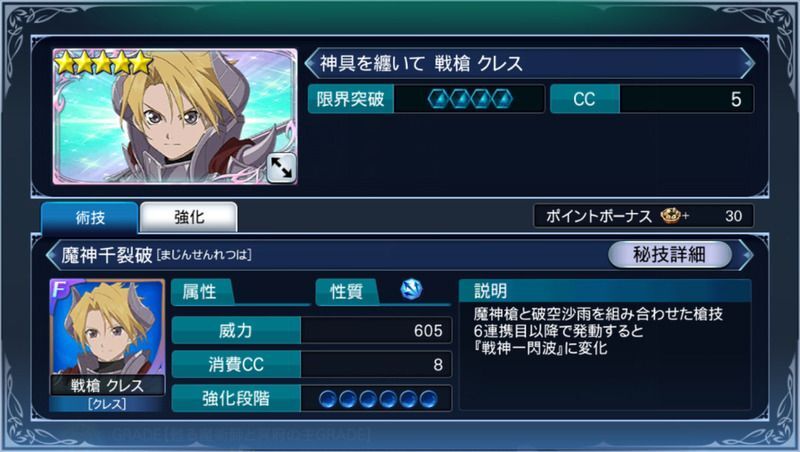Screen dimensions: 800x452
Task: Expand the character card artwork with the arrows icon
Action: coord(282,168)
